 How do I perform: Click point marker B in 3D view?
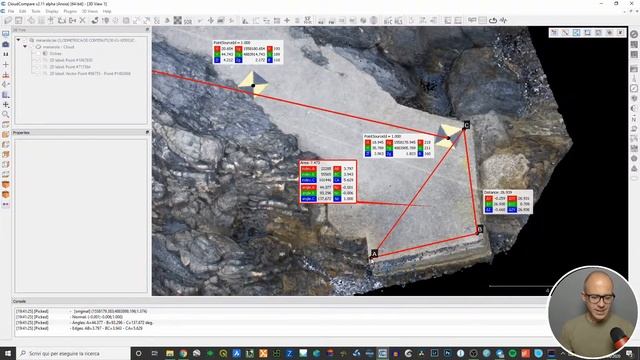tap(480, 229)
